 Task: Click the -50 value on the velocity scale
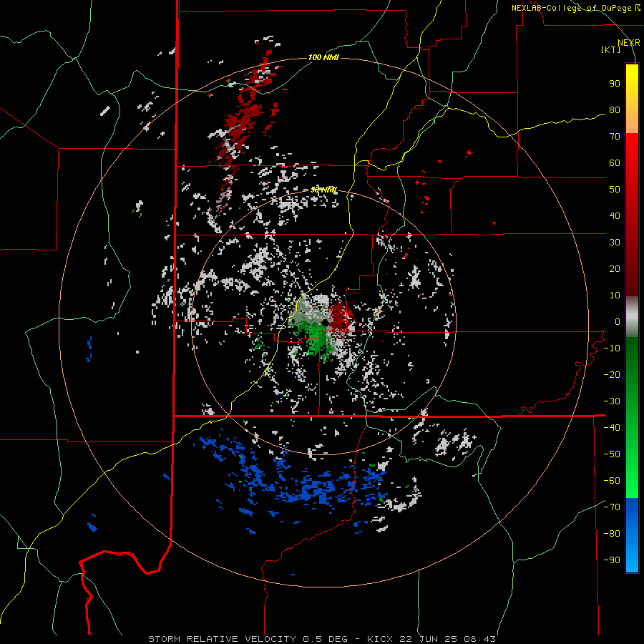612,454
